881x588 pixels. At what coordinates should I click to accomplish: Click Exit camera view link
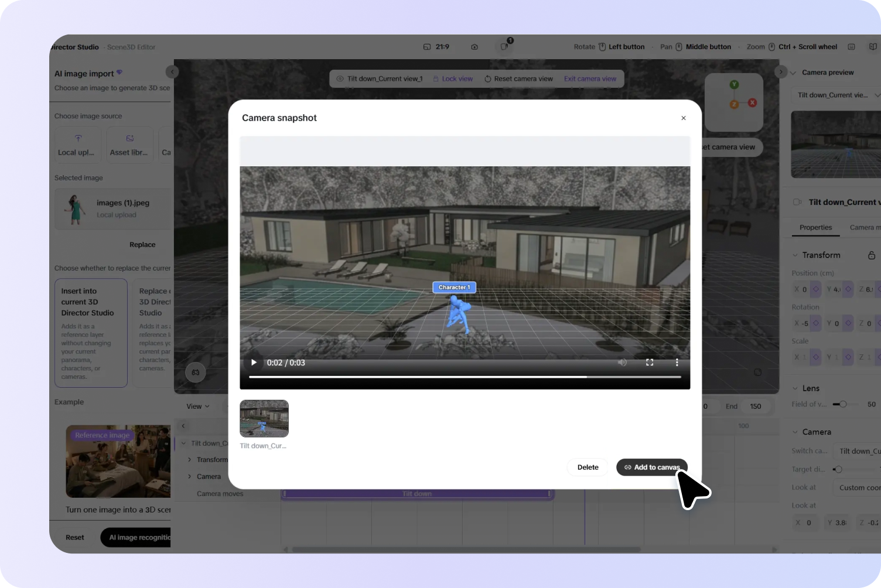tap(590, 79)
